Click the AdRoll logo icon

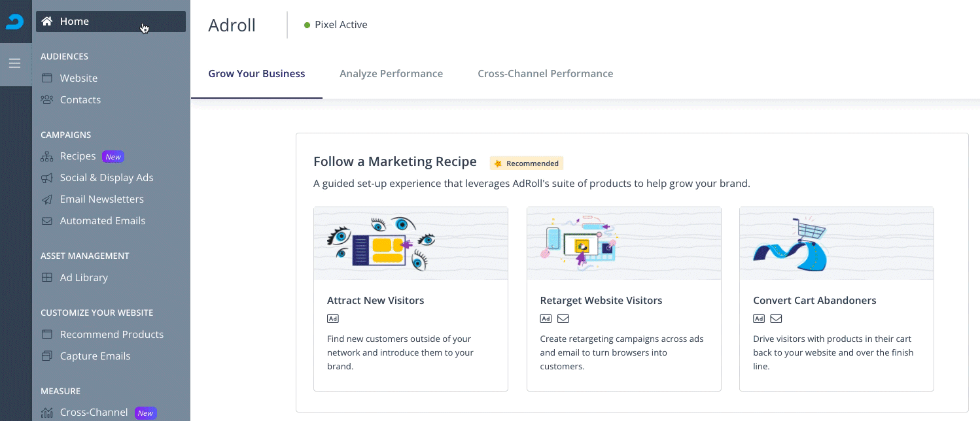[x=15, y=21]
